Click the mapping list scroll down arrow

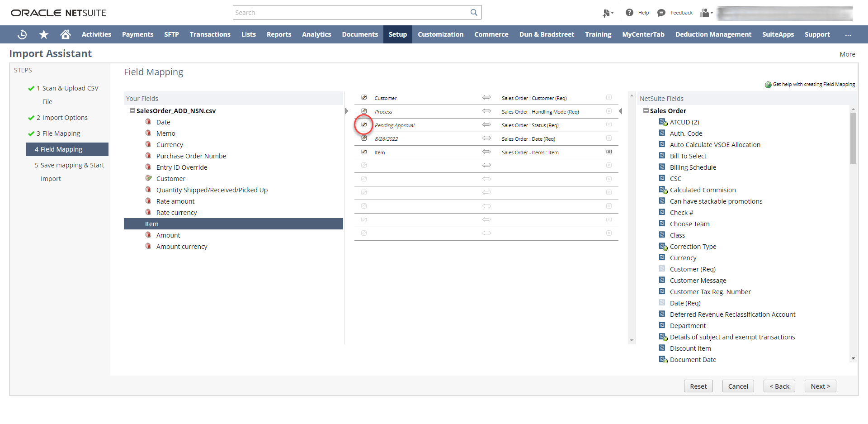pyautogui.click(x=632, y=340)
